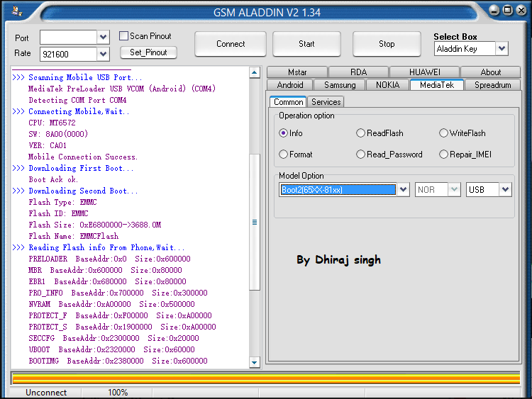Minimize the GSM Aladdin window
The image size is (532, 399).
(x=494, y=10)
